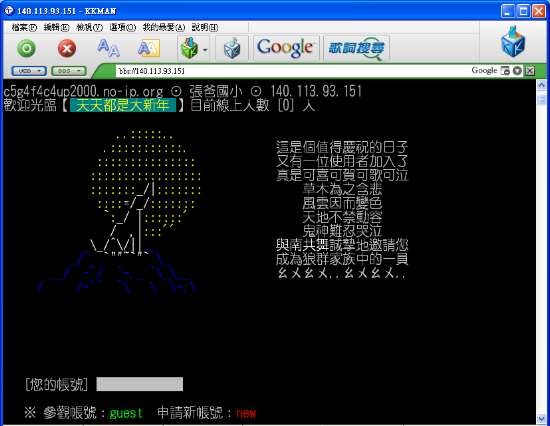Image resolution: width=550 pixels, height=426 pixels.
Task: Open the 檔案 menu
Action: click(x=24, y=27)
